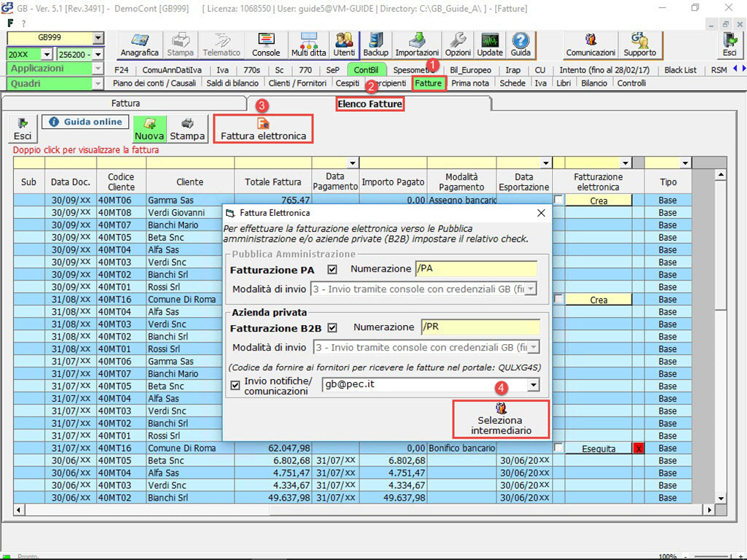This screenshot has width=747, height=560.
Task: Open the Prima nota menu item
Action: (x=469, y=83)
